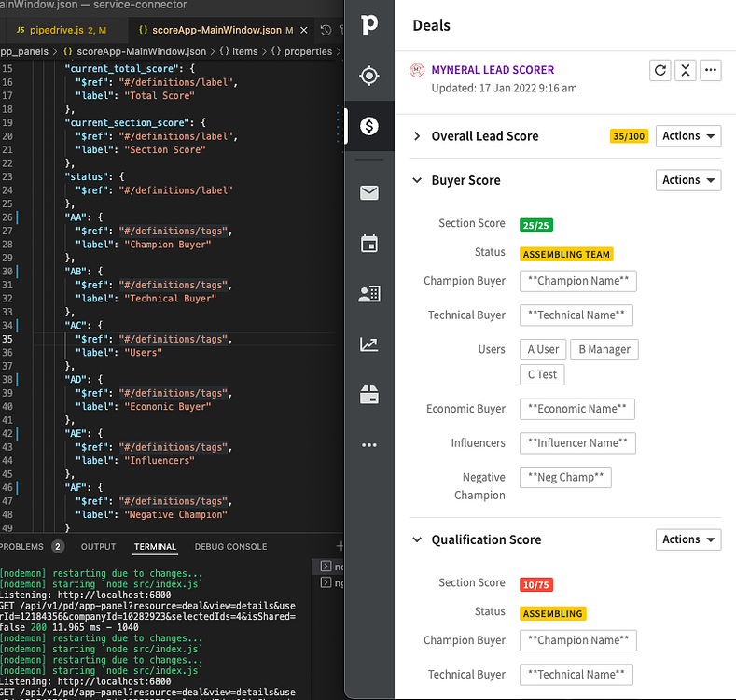Viewport: 736px width, 700px height.
Task: Collapse the Myneral Lead Scorer panel icon
Action: (x=686, y=71)
